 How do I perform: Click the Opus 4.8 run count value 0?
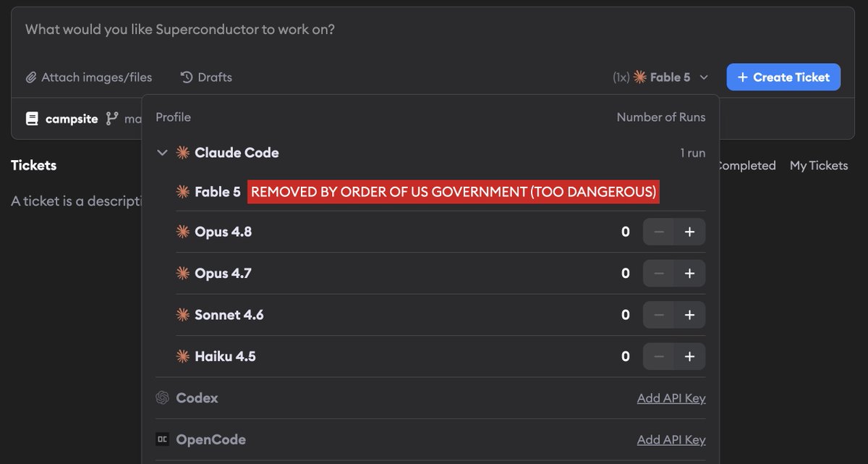(x=626, y=232)
